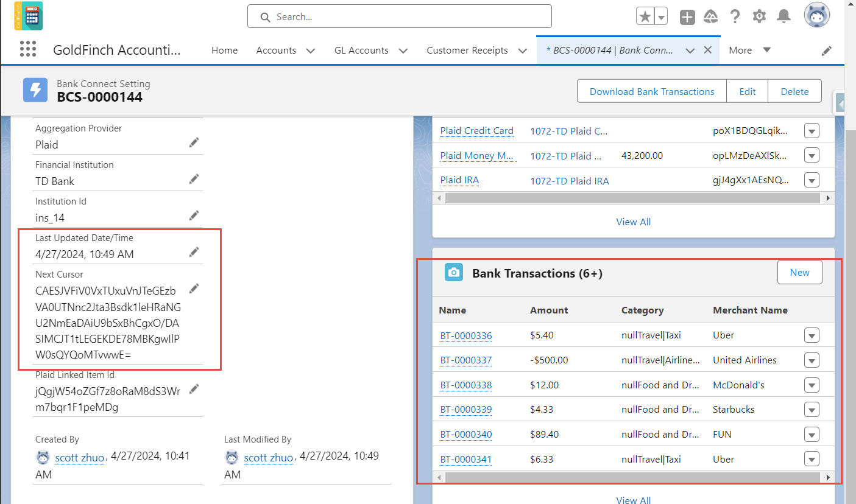Show actions for BT-0000338 row
856x504 pixels.
coord(811,385)
